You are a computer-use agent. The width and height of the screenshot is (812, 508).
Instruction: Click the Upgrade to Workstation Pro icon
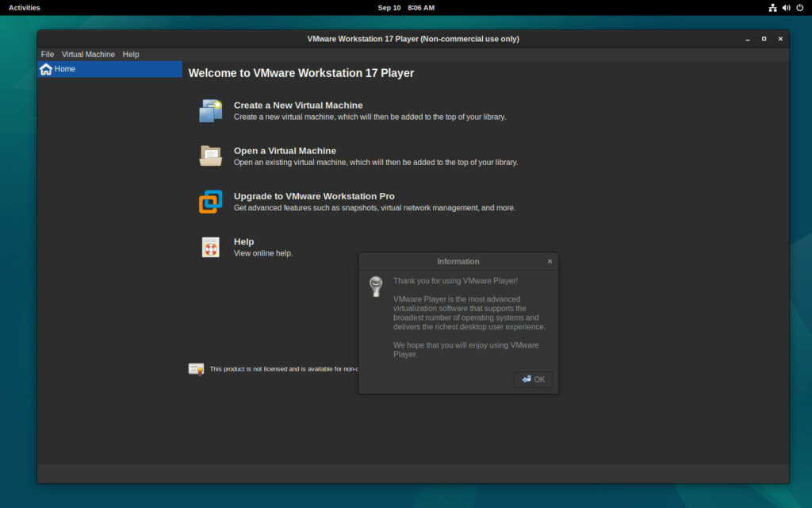coord(211,202)
